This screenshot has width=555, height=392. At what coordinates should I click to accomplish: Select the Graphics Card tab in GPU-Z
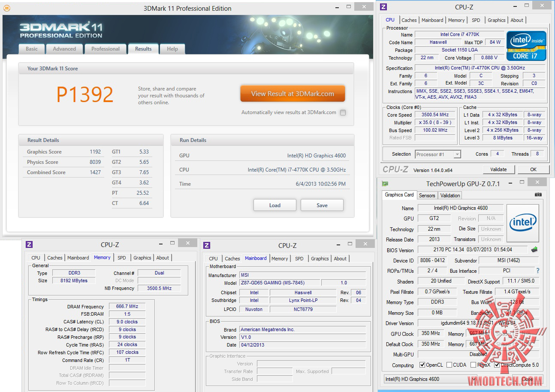point(399,195)
